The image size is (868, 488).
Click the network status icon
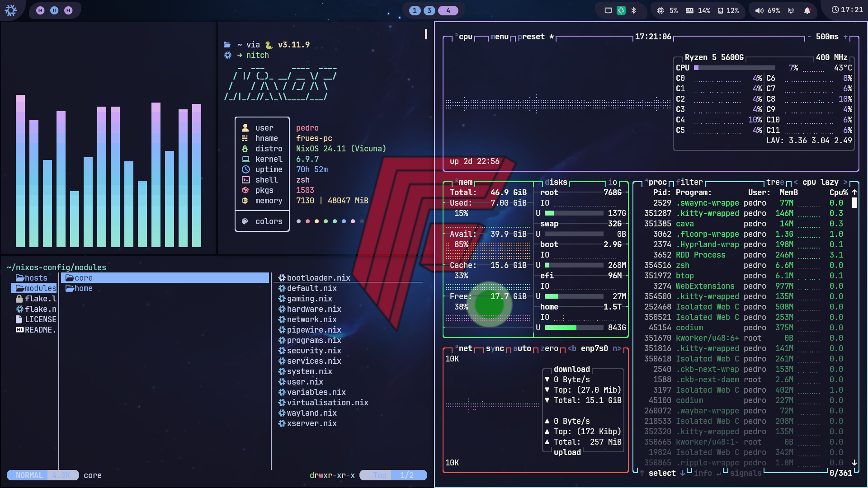click(x=791, y=10)
